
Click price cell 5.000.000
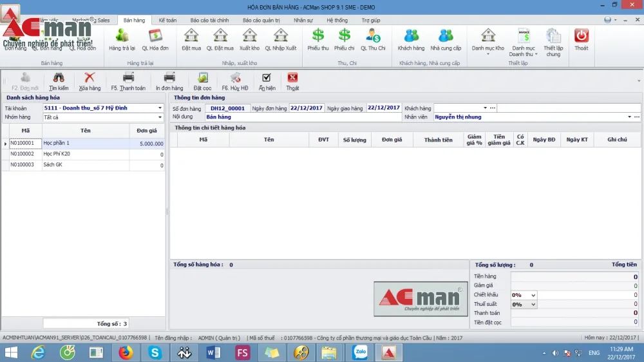pos(147,144)
